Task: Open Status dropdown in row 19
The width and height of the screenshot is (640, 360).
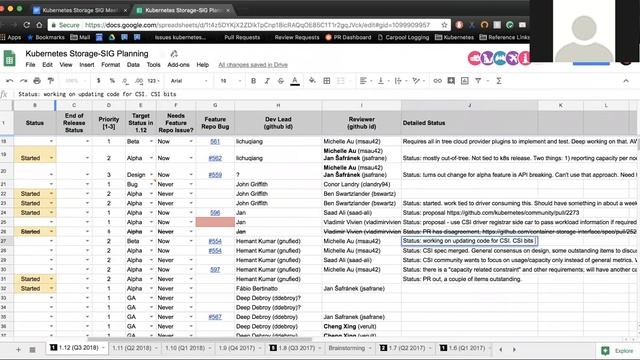Action: [x=51, y=158]
